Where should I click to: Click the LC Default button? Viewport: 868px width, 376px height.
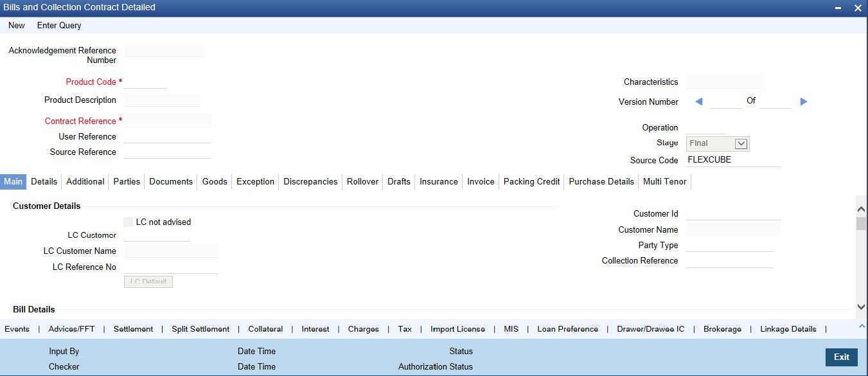(x=148, y=282)
